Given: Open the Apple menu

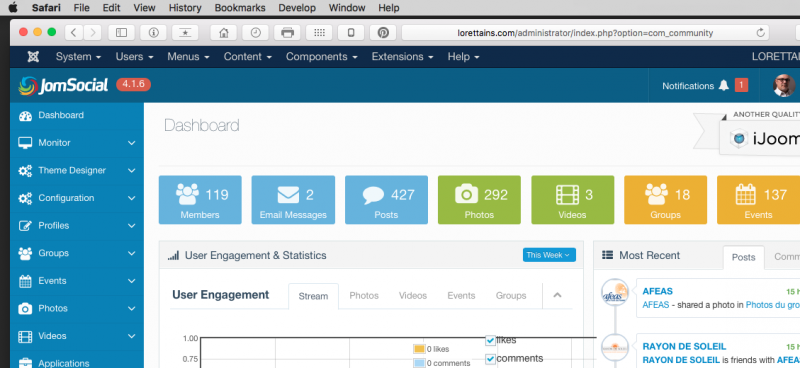Looking at the screenshot, I should tap(13, 7).
